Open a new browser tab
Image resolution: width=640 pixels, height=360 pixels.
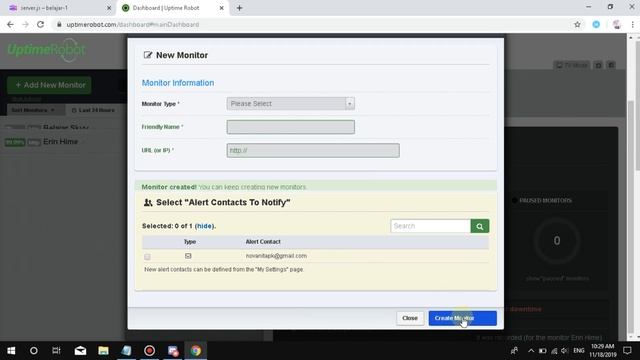[240, 8]
